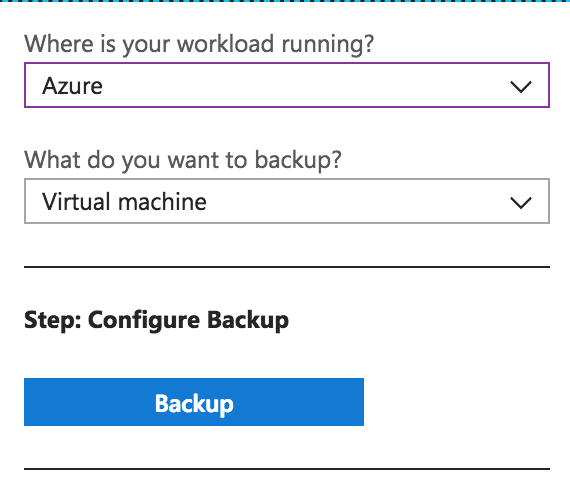This screenshot has width=570, height=498.
Task: Click the word 'Step:' in bold heading
Action: pos(53,321)
